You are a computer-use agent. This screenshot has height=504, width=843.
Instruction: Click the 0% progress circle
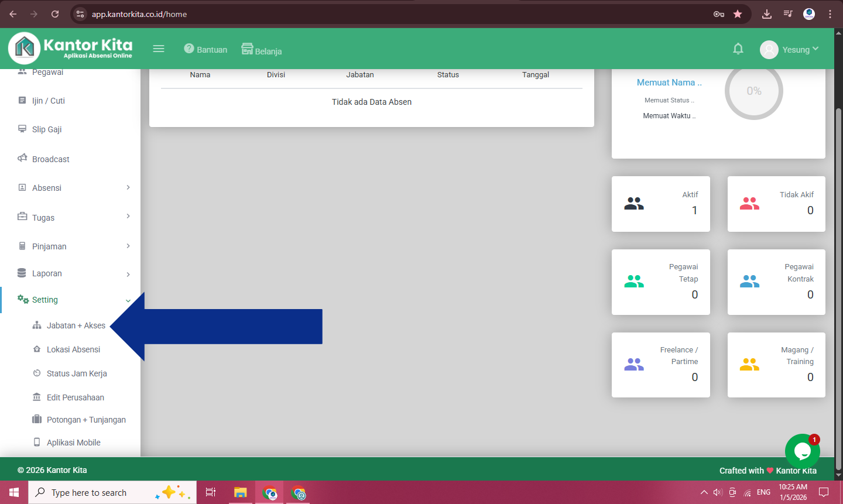pos(754,91)
